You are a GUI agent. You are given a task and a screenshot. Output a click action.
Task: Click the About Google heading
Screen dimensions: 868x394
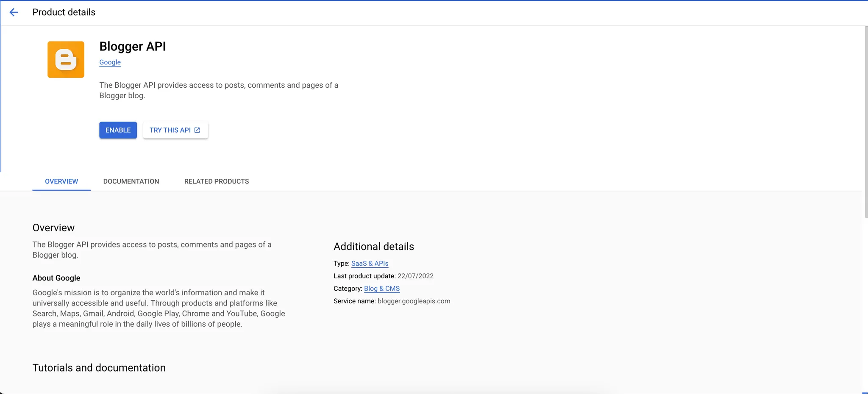coord(56,278)
